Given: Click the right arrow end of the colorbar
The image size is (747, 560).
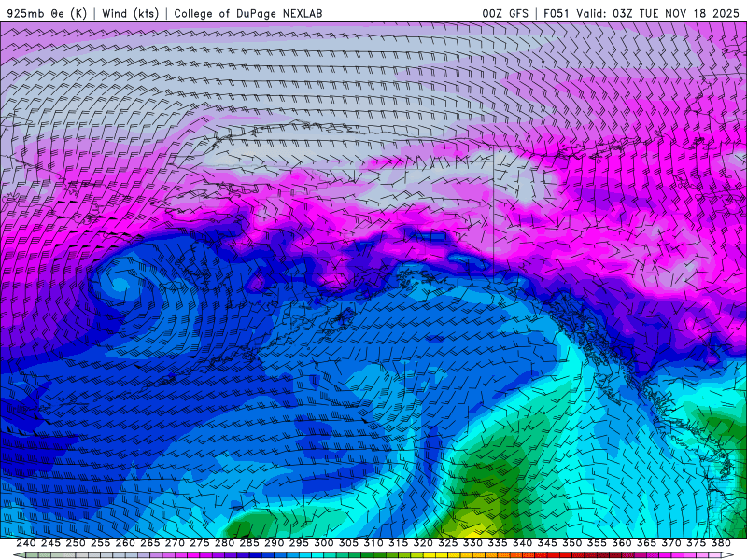Looking at the screenshot, I should click(727, 555).
